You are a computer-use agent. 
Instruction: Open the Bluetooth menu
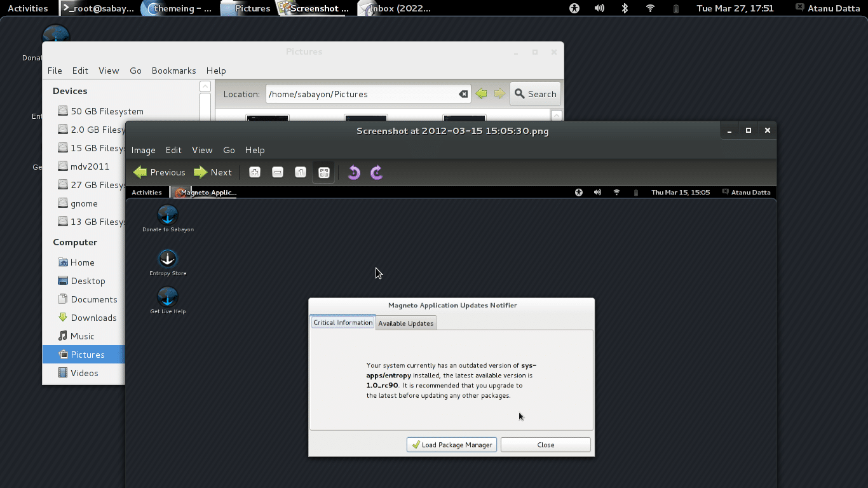[625, 8]
